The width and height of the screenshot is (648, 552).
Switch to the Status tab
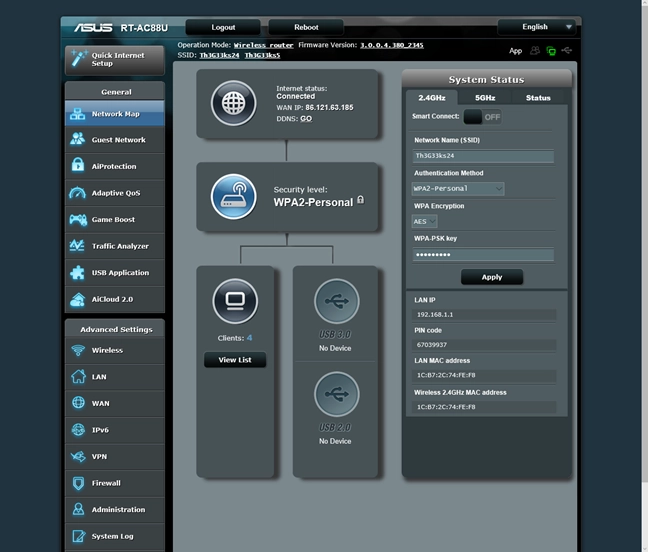[x=538, y=98]
